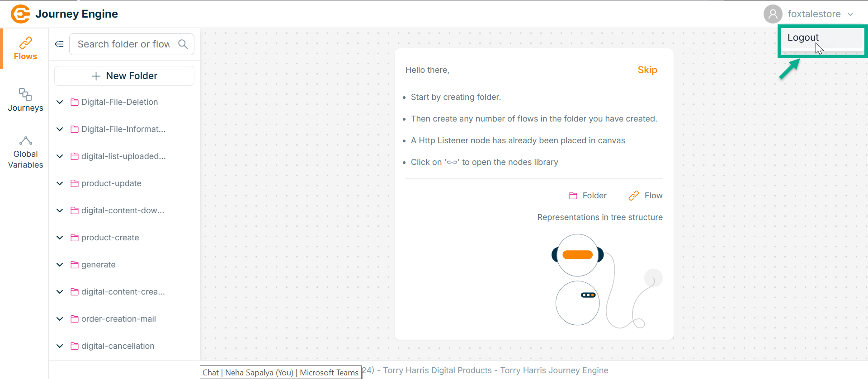The height and width of the screenshot is (379, 868).
Task: Open the Journeys section icon
Action: tap(25, 94)
